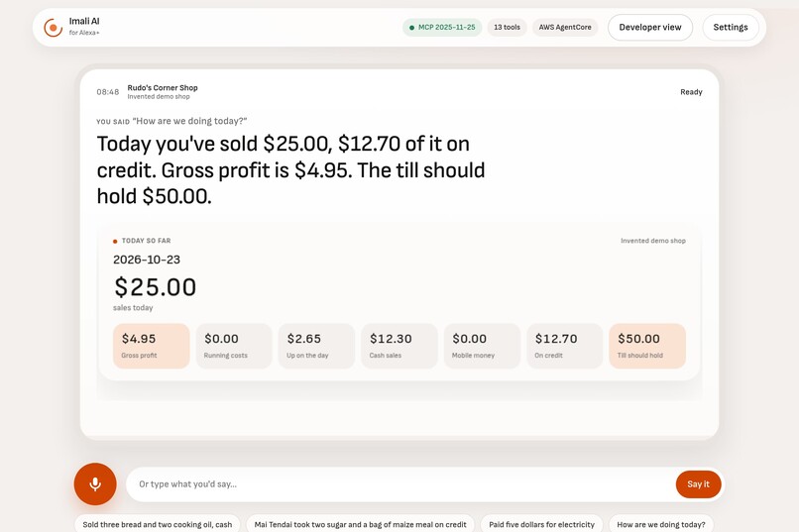This screenshot has width=799, height=532.
Task: Click the AWS AgentCore badge
Action: [x=565, y=28]
